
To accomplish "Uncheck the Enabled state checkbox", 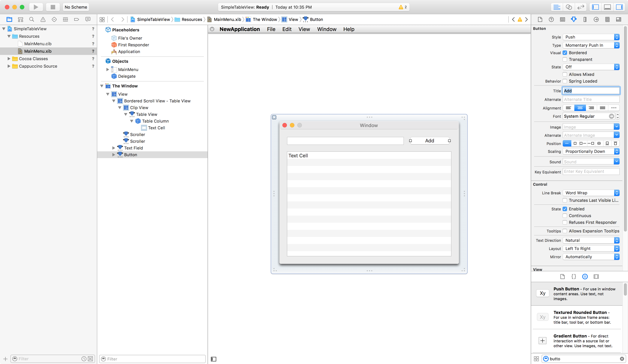I will tap(565, 209).
